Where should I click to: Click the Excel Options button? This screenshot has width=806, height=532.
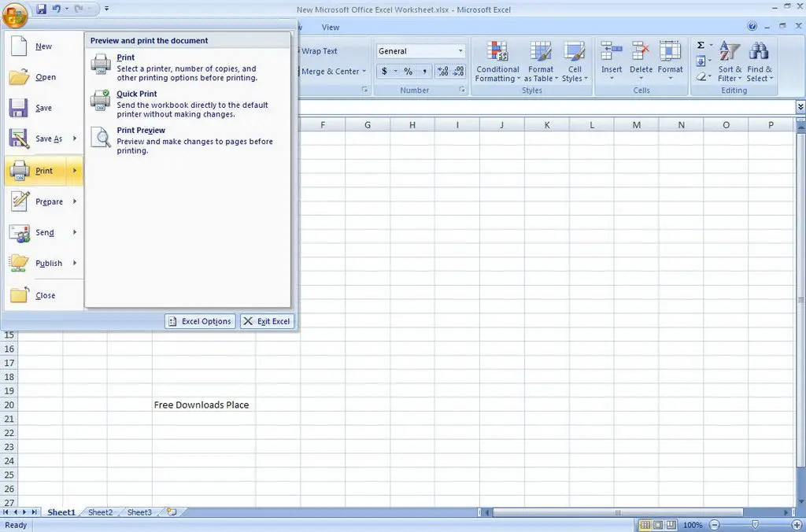pyautogui.click(x=199, y=321)
